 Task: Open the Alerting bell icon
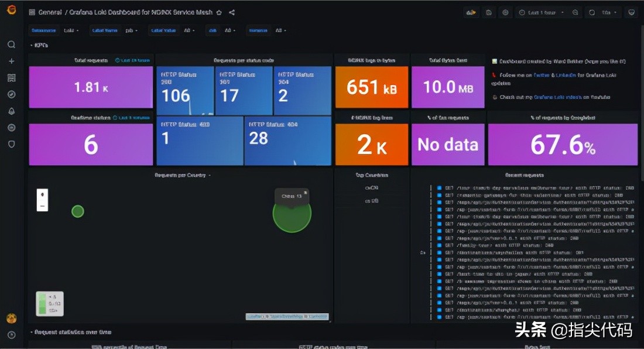click(x=11, y=111)
